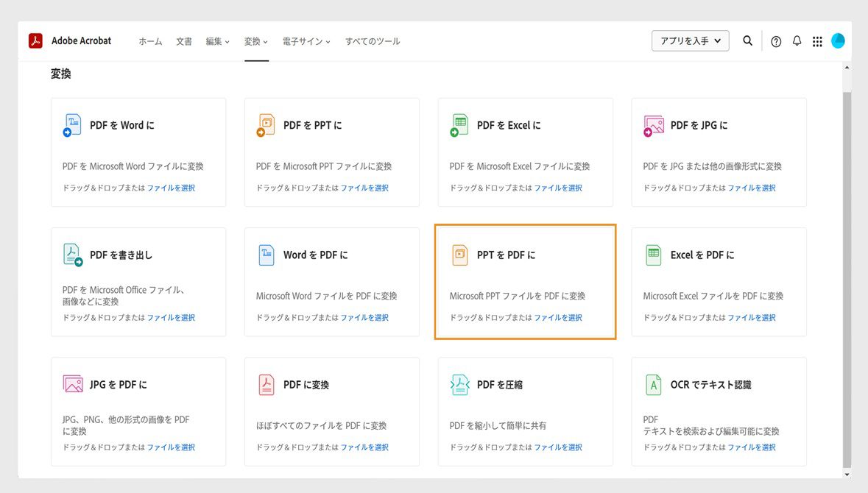Select the Word を PDF に tool icon

265,254
